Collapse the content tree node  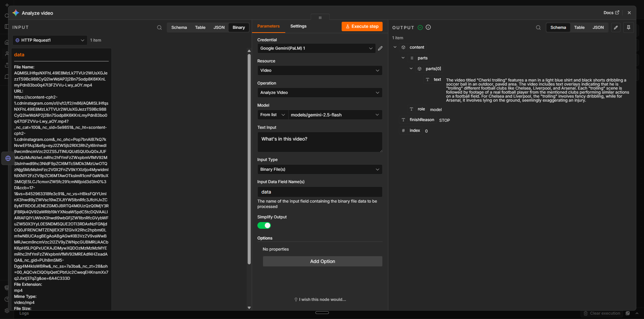[395, 47]
